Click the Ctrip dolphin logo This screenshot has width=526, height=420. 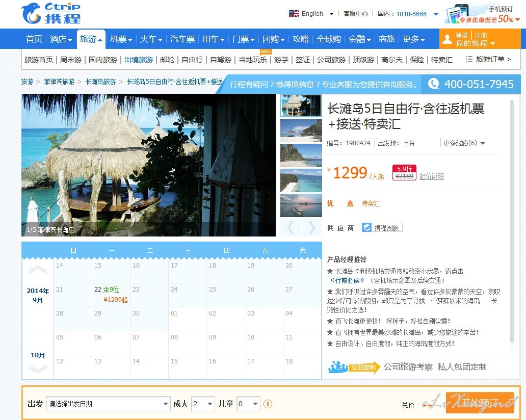[51, 13]
